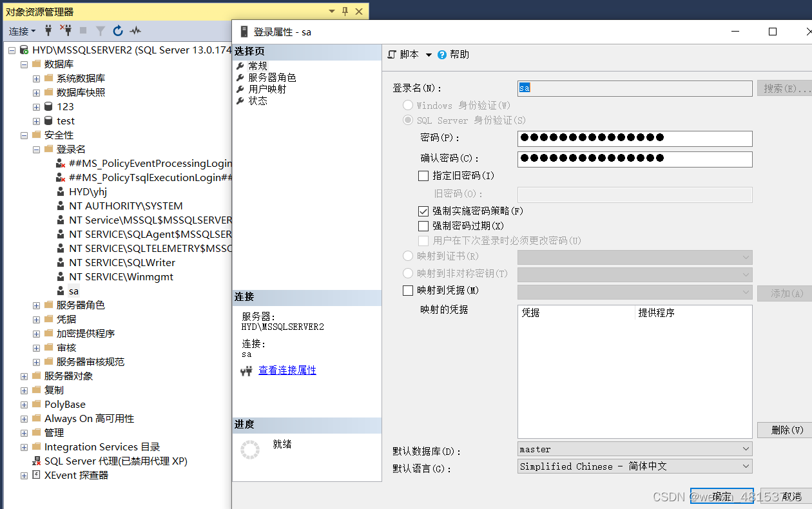Screen dimensions: 812x509
Task: Refresh the Object Explorer tree
Action: 118,30
